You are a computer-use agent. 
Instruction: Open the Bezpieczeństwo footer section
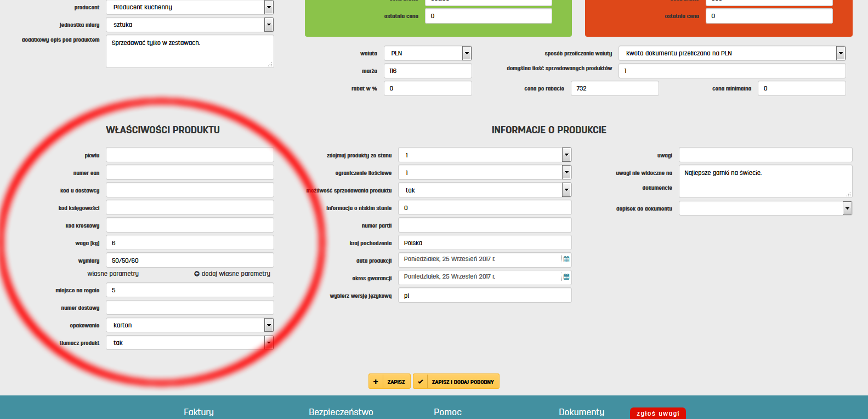341,412
